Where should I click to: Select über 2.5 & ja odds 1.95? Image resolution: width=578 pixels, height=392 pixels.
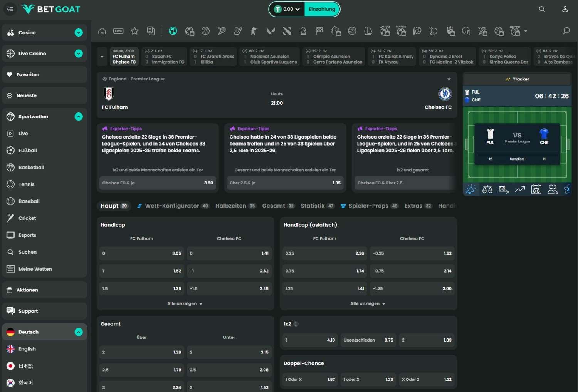coord(285,183)
